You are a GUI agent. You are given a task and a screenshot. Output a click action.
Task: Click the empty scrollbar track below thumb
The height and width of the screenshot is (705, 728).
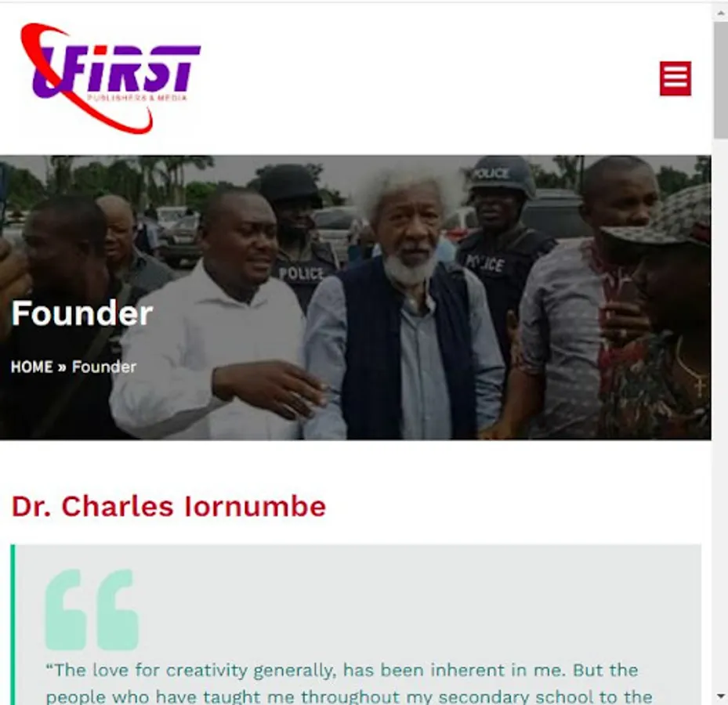click(720, 413)
